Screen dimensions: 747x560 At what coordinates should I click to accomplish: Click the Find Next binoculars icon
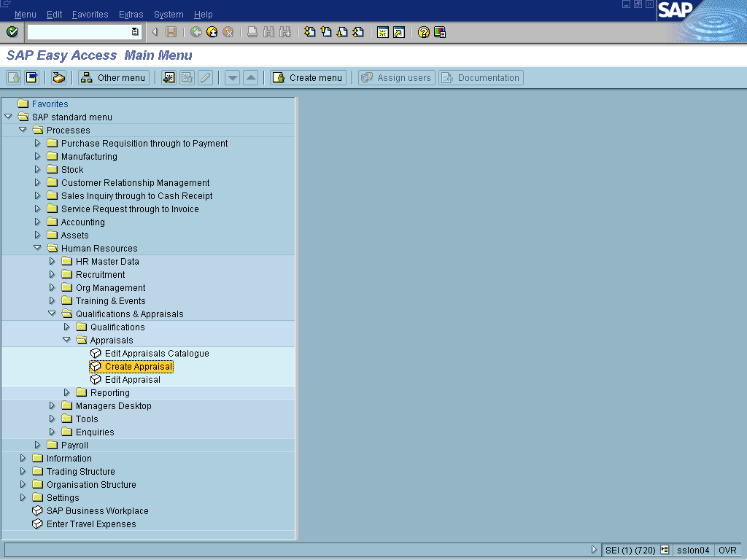click(x=285, y=32)
